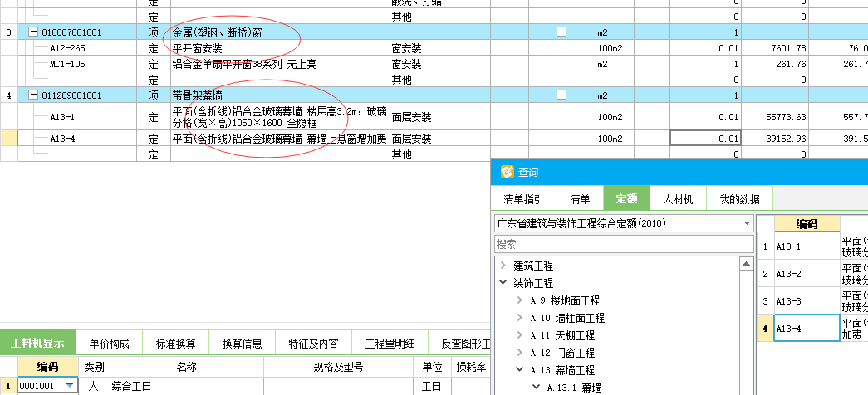Select A.13 幕墙工程 item

click(562, 370)
